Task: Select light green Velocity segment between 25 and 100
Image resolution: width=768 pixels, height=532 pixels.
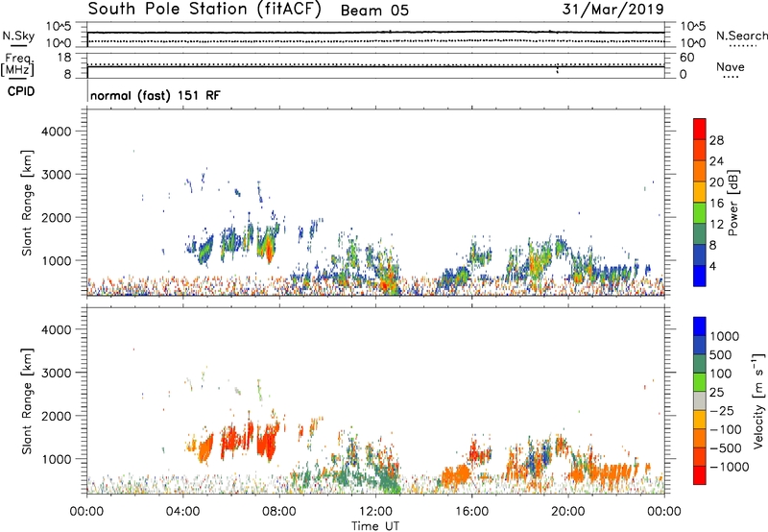Action: (700, 382)
